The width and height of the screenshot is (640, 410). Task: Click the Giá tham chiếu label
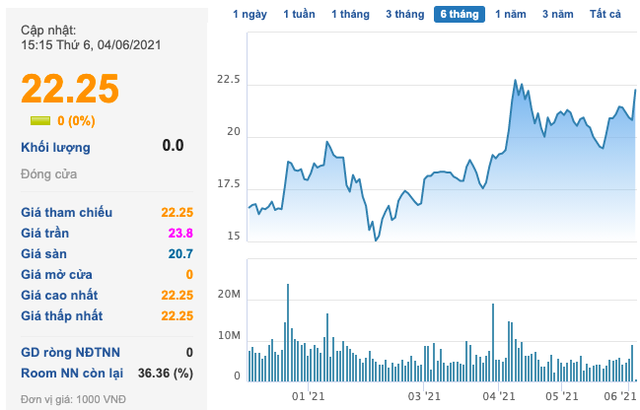[x=67, y=213]
